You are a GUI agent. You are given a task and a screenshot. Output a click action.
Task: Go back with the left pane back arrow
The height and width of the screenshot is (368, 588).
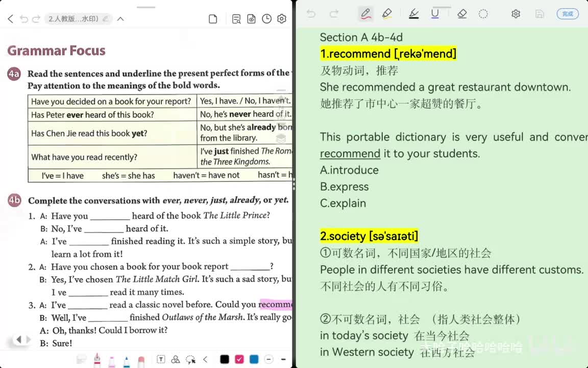pyautogui.click(x=11, y=19)
